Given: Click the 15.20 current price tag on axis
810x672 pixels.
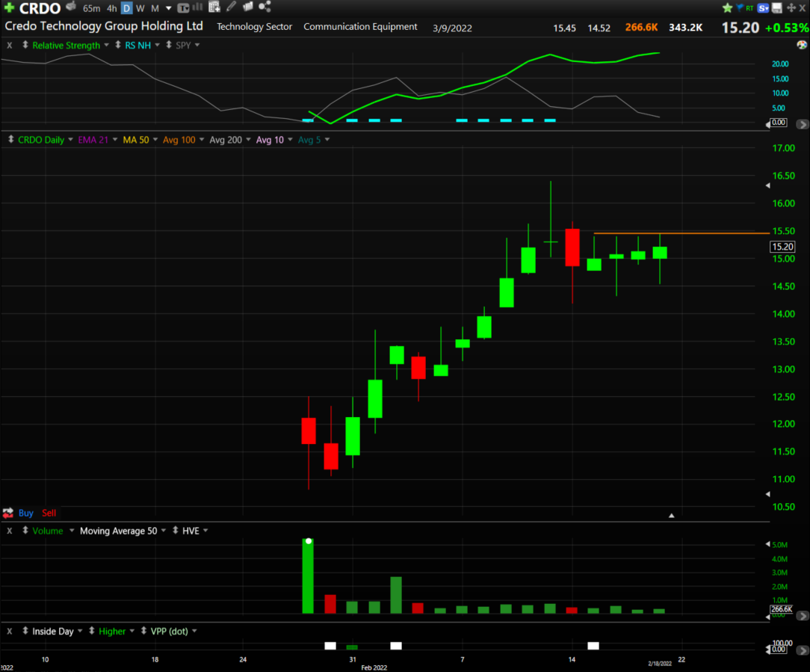Looking at the screenshot, I should pos(782,247).
